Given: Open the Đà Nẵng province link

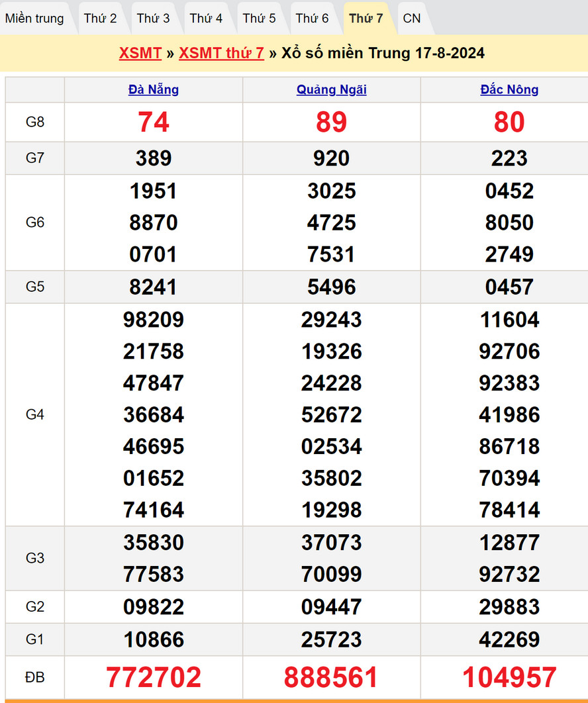Looking at the screenshot, I should click(x=154, y=90).
